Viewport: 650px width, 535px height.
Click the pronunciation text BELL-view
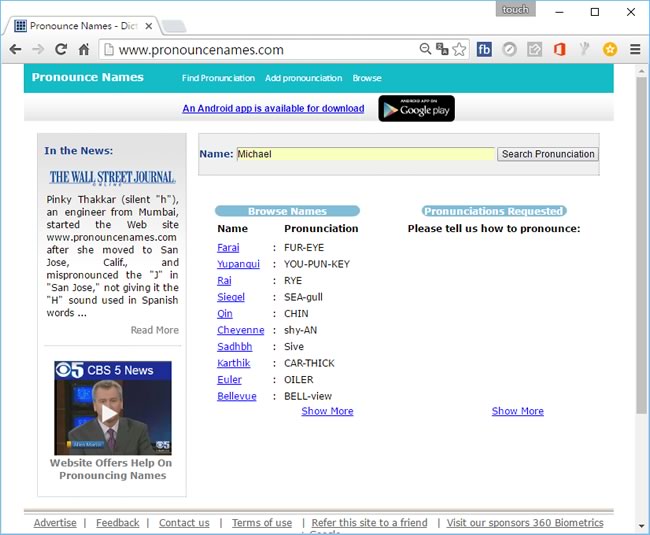tap(308, 397)
